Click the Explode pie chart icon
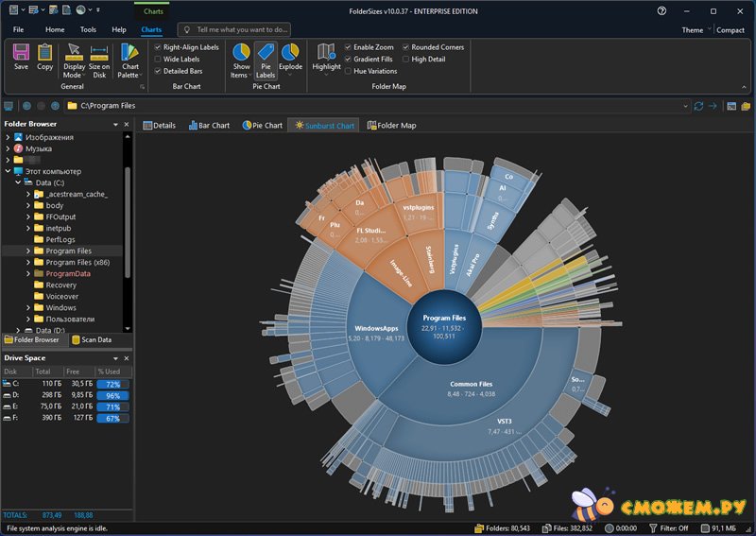This screenshot has width=756, height=536. [290, 57]
